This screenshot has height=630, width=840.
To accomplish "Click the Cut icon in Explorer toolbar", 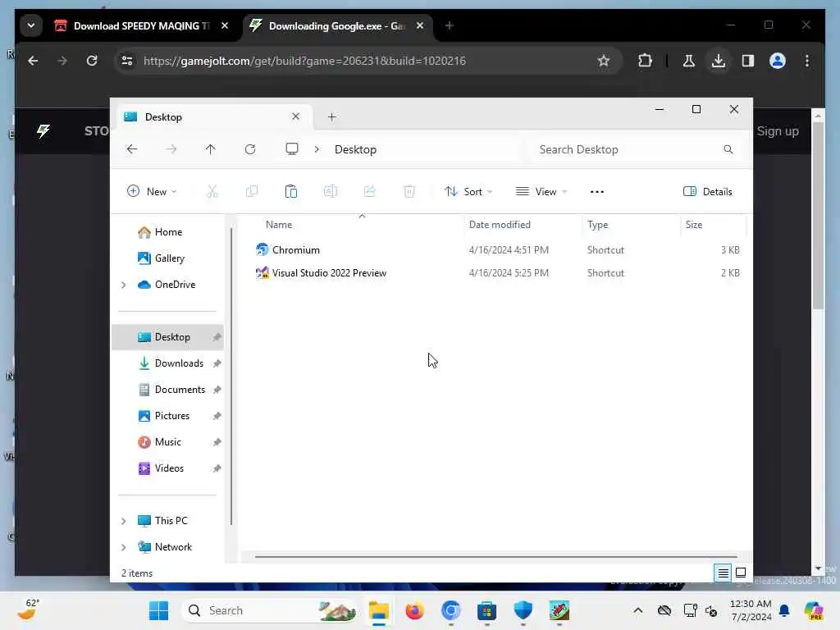I will pos(212,192).
